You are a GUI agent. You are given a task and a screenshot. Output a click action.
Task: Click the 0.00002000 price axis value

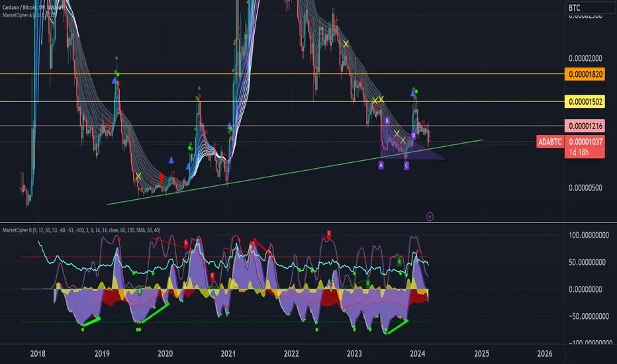[x=585, y=58]
